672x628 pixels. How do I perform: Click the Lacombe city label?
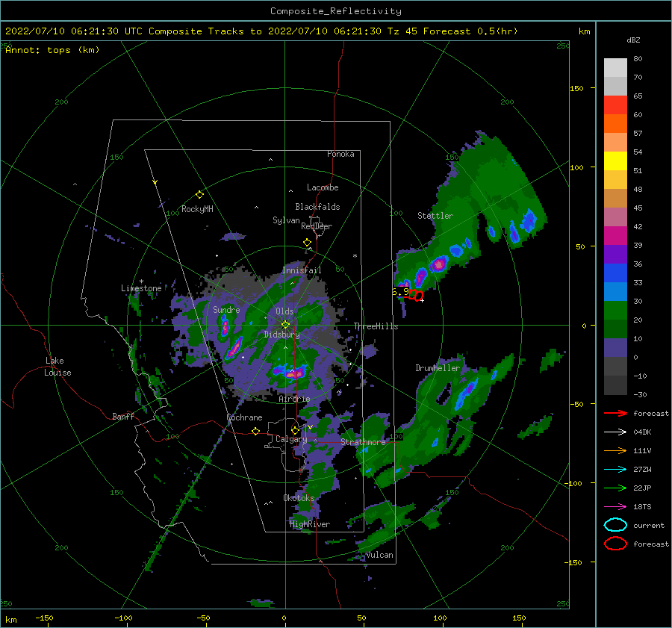[x=323, y=187]
